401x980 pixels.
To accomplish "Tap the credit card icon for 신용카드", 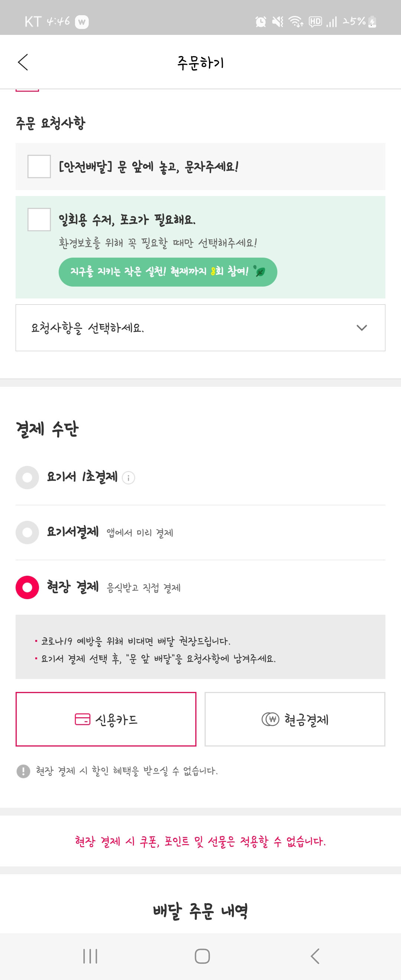I will pyautogui.click(x=82, y=719).
